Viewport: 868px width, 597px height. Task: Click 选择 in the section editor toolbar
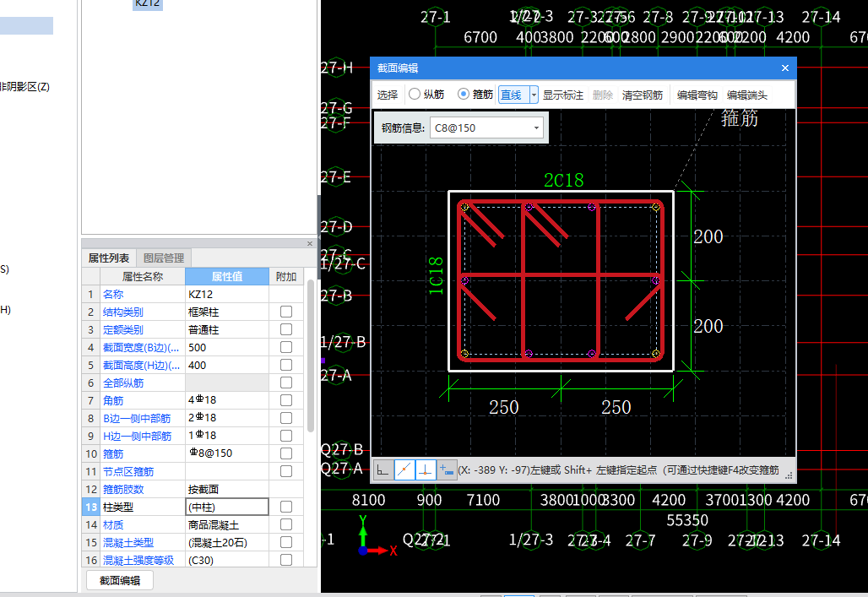[x=388, y=95]
